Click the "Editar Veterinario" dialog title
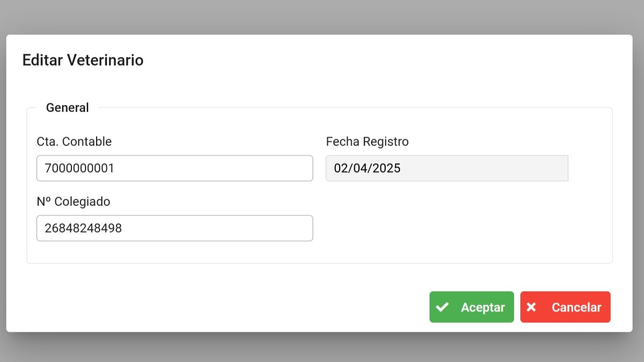 [x=83, y=61]
